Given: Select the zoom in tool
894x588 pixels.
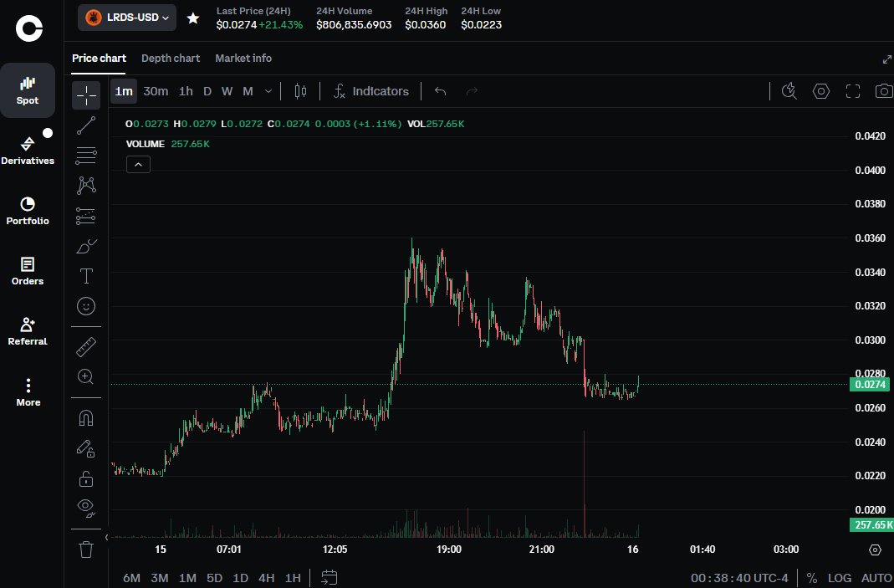Looking at the screenshot, I should click(x=86, y=377).
